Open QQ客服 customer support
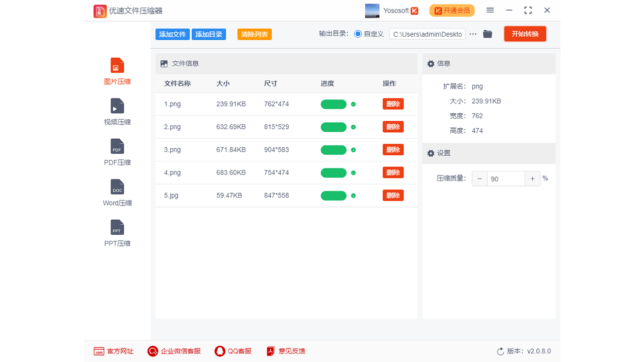 [220, 351]
